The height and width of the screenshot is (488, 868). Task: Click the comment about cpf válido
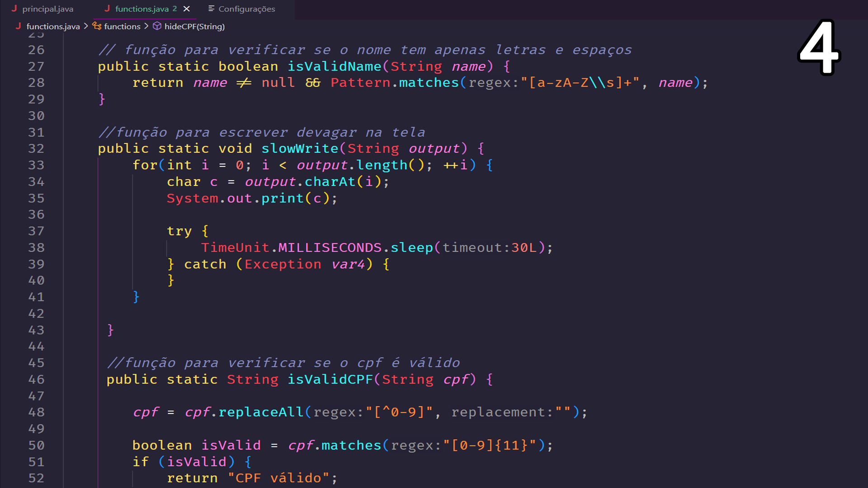click(283, 363)
